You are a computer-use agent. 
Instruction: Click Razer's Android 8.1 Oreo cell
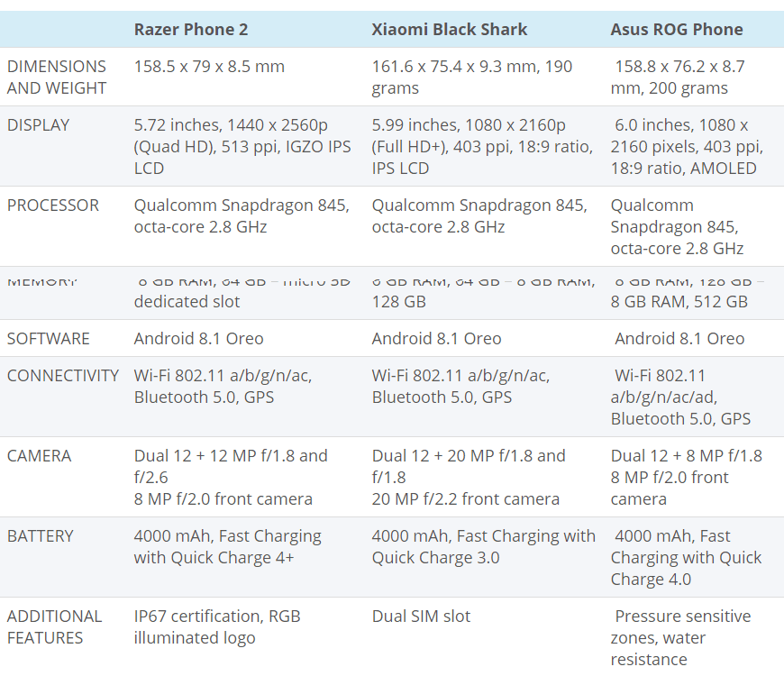199,338
